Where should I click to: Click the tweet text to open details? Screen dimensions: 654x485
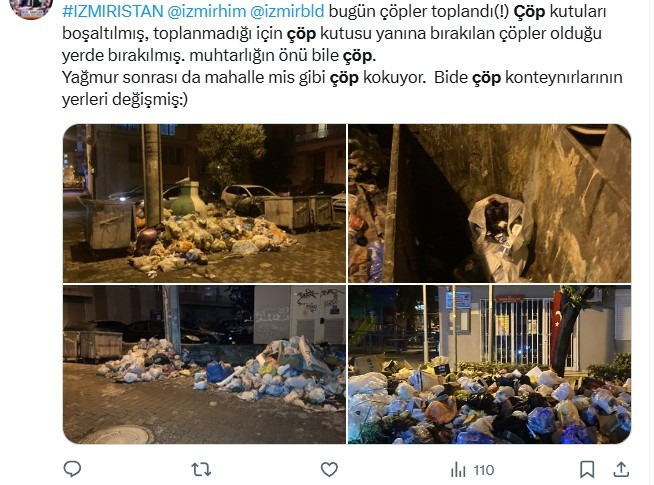point(342,55)
